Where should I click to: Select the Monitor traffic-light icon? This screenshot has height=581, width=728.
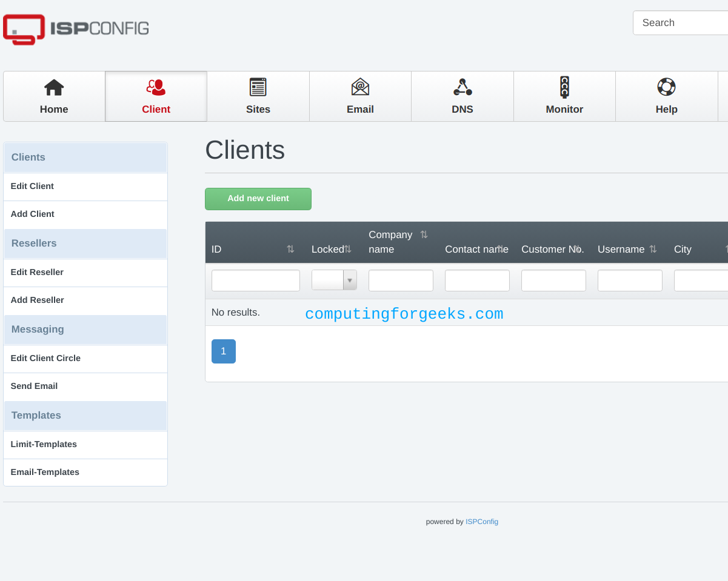[x=564, y=88]
